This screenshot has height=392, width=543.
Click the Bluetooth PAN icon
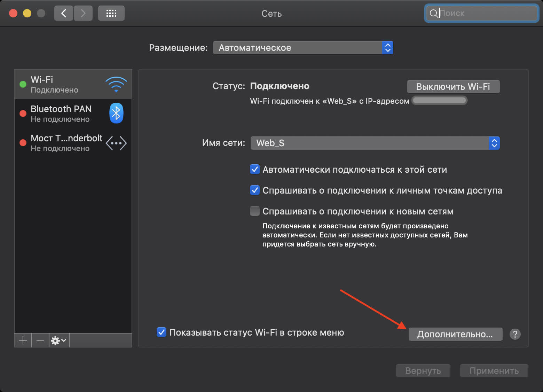point(116,113)
